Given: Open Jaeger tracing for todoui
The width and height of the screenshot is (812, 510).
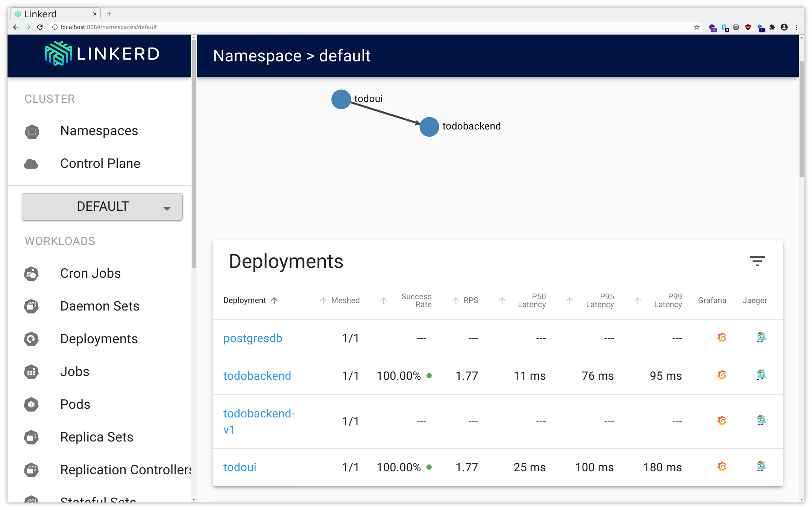Looking at the screenshot, I should pos(761,467).
